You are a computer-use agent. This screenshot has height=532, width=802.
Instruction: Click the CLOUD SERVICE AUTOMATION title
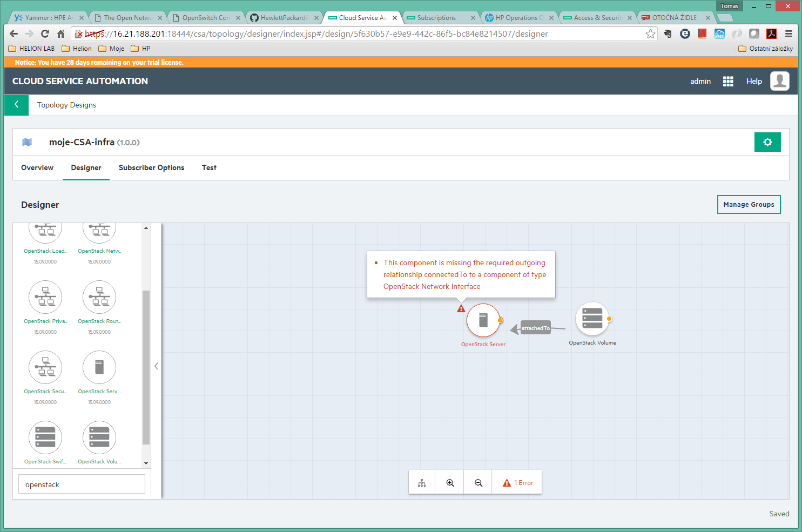point(80,81)
